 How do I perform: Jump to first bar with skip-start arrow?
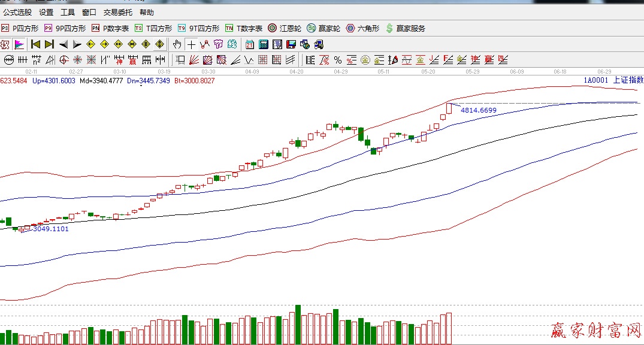click(x=35, y=44)
